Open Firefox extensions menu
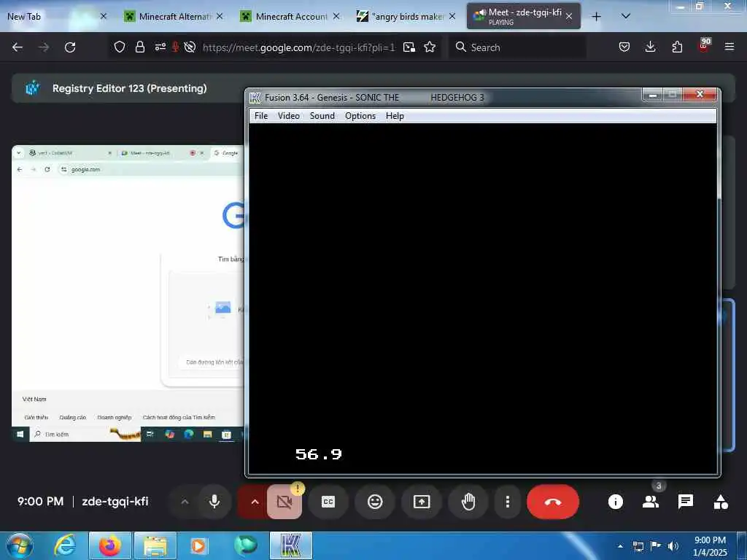 677,47
